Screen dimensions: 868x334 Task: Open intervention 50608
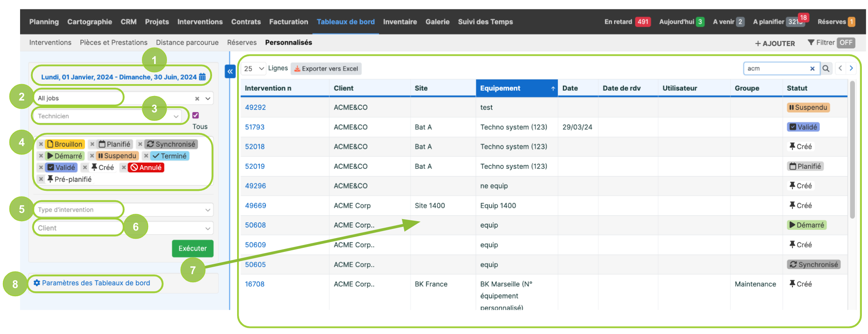pos(255,225)
